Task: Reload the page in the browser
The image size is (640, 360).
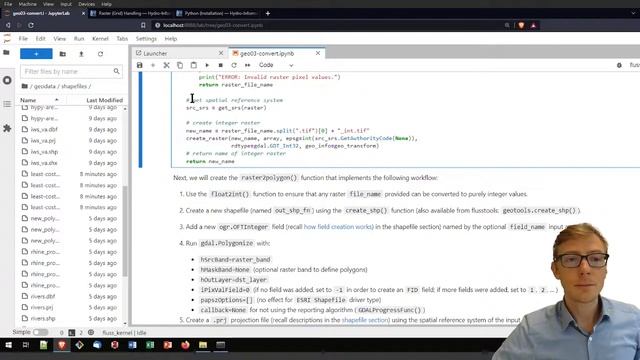Action: [31, 25]
